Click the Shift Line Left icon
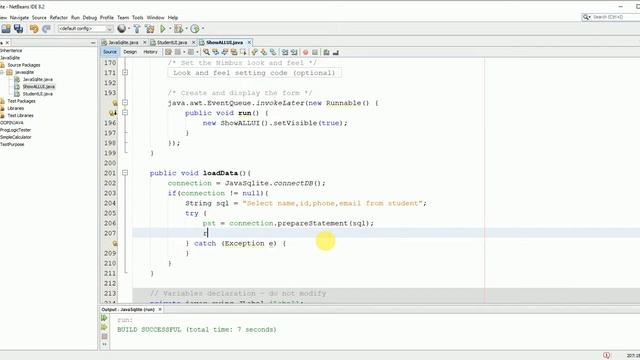 click(x=285, y=52)
